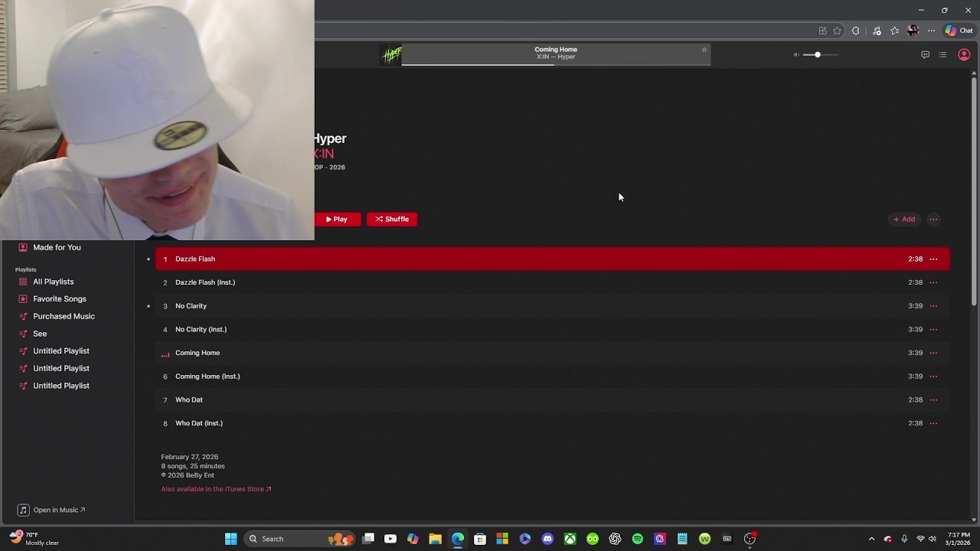980x551 pixels.
Task: Show hidden system tray icons
Action: [871, 539]
